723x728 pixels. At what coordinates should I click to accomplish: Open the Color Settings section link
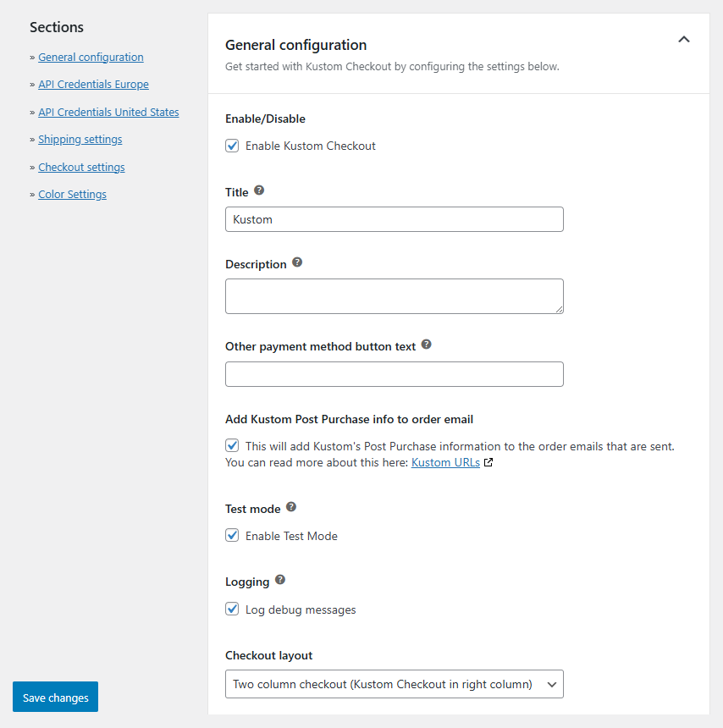point(72,195)
